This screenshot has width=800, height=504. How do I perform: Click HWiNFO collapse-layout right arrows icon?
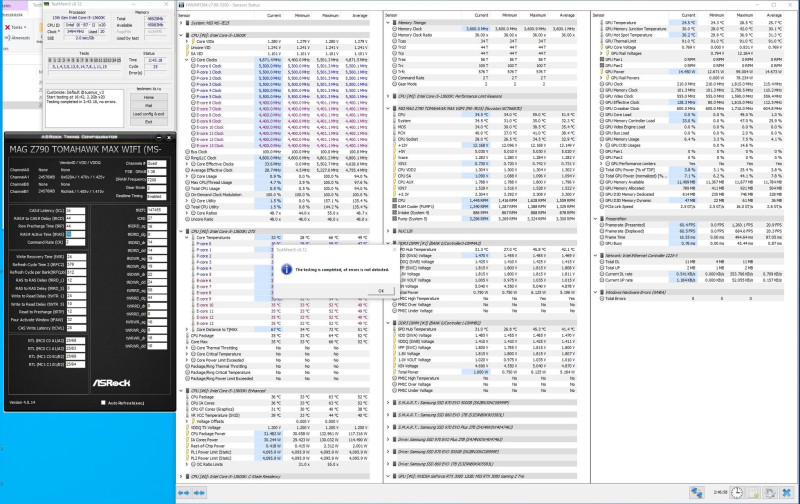click(199, 493)
